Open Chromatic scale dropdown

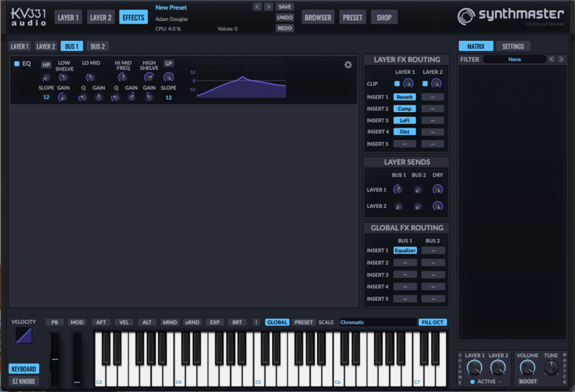tap(378, 322)
